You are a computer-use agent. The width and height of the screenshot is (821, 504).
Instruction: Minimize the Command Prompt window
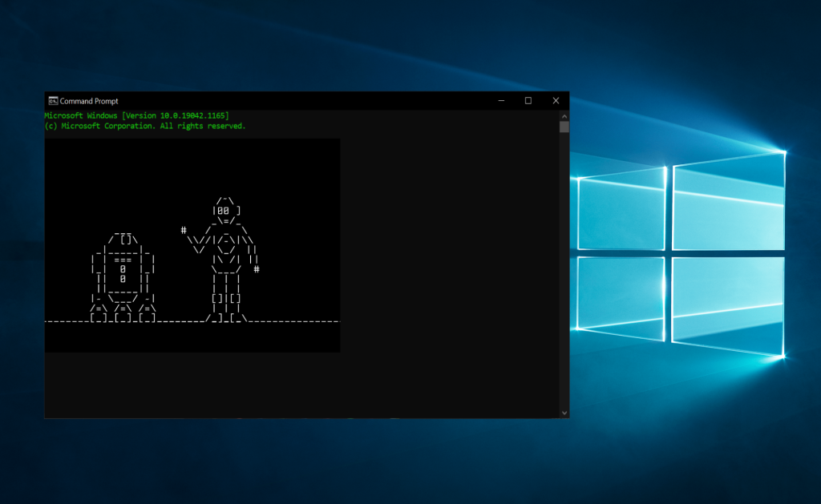tap(500, 101)
